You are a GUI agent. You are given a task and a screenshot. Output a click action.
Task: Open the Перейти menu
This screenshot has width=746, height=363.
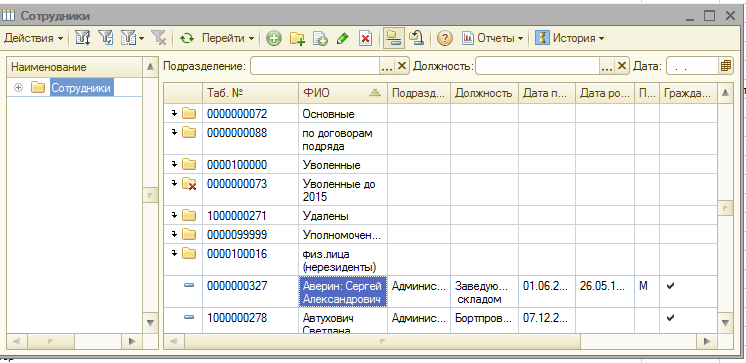[x=228, y=38]
